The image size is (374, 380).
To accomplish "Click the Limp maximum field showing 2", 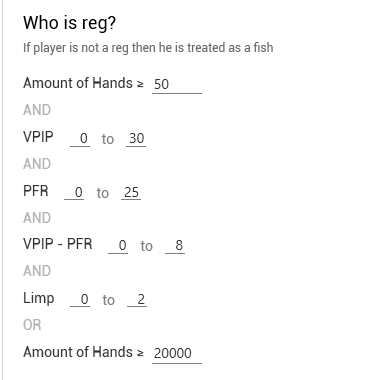I will pos(137,299).
